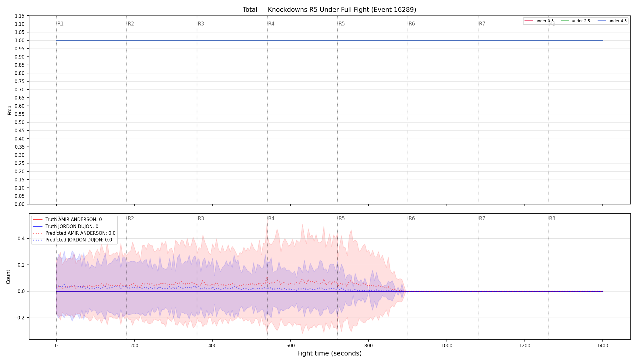Select 'Truth AMIR ANDERSON: 0' legend item
Image resolution: width=637 pixels, height=364 pixels.
[67, 220]
